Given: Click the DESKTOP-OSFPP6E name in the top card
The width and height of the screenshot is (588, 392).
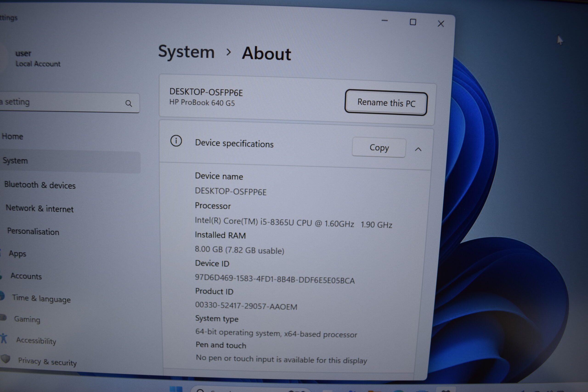Looking at the screenshot, I should point(206,92).
